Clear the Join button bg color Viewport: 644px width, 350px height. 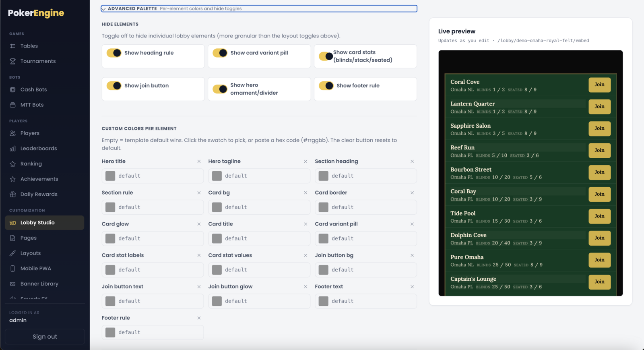(412, 255)
